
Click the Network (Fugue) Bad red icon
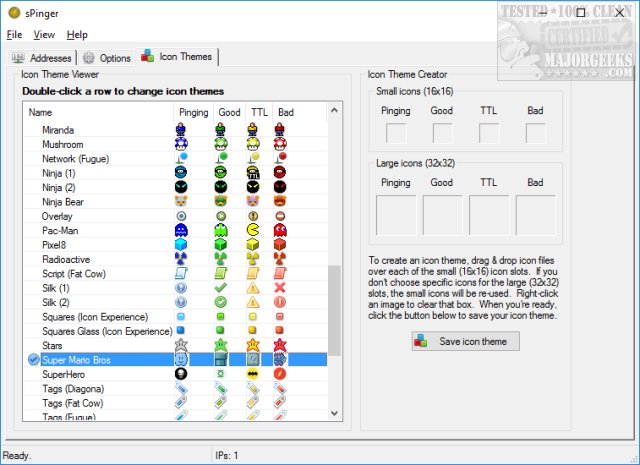pos(280,158)
